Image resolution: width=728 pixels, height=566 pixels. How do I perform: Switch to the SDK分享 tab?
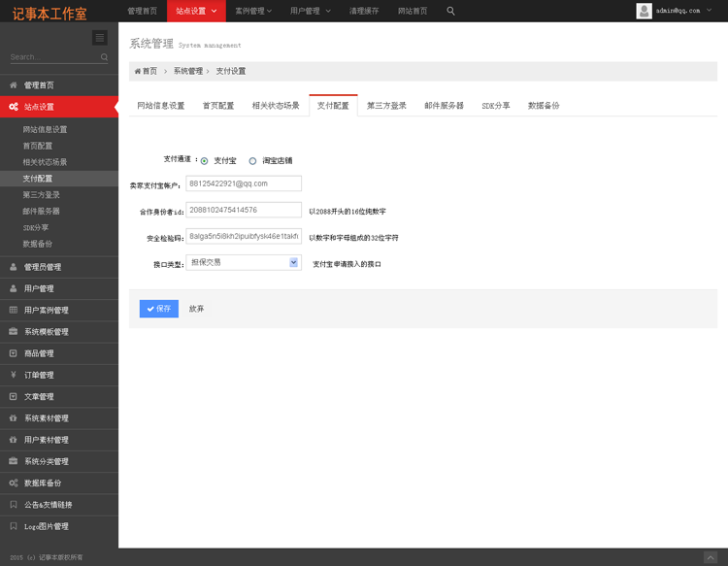[496, 106]
